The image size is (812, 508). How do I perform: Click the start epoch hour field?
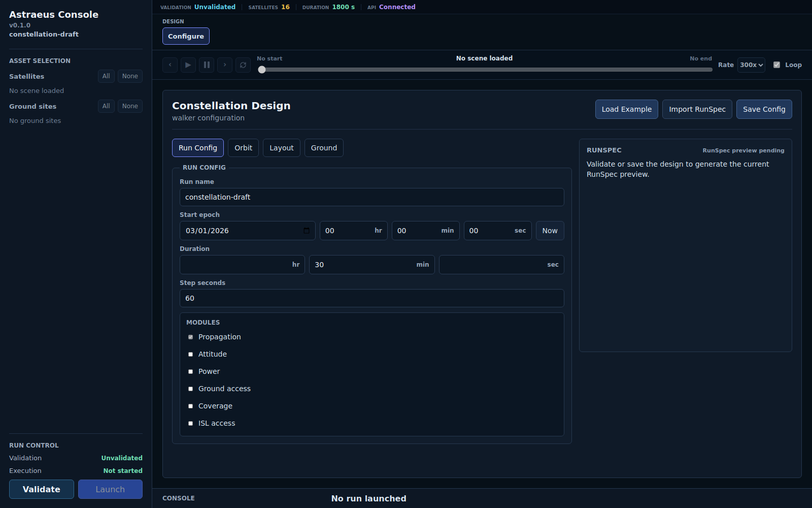coord(354,231)
